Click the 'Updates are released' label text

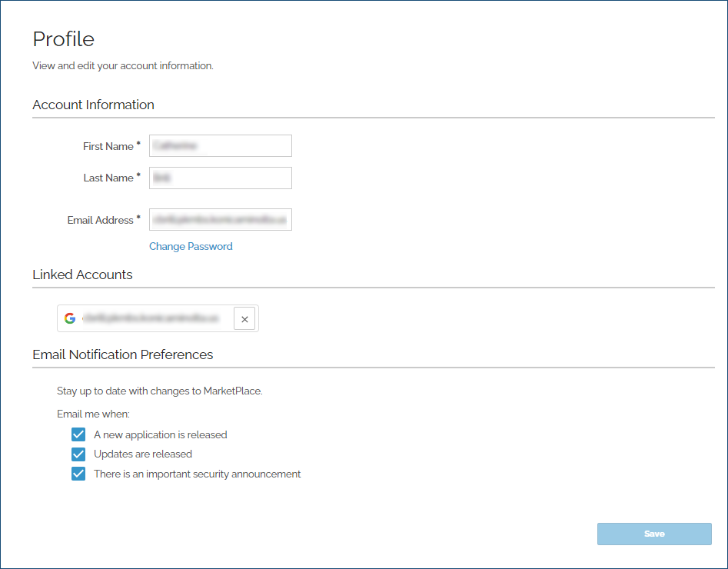pyautogui.click(x=142, y=454)
